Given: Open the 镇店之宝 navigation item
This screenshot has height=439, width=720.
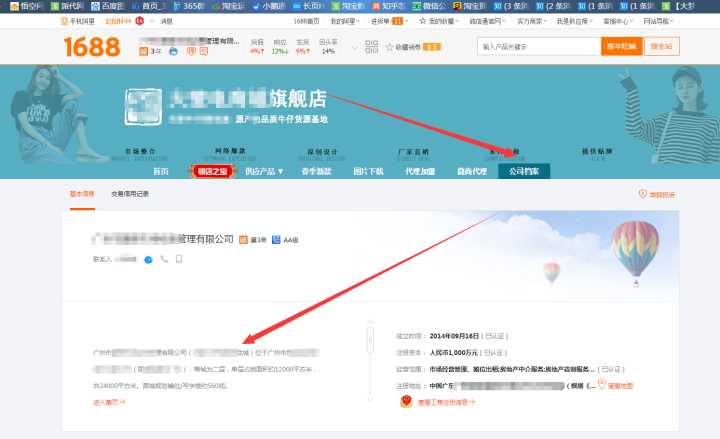Looking at the screenshot, I should coord(211,171).
